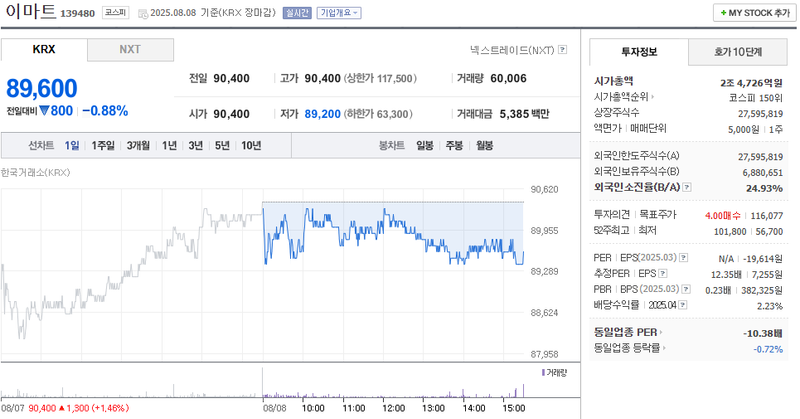Click 투자의견 4.00매수 value
800x419 pixels.
722,216
